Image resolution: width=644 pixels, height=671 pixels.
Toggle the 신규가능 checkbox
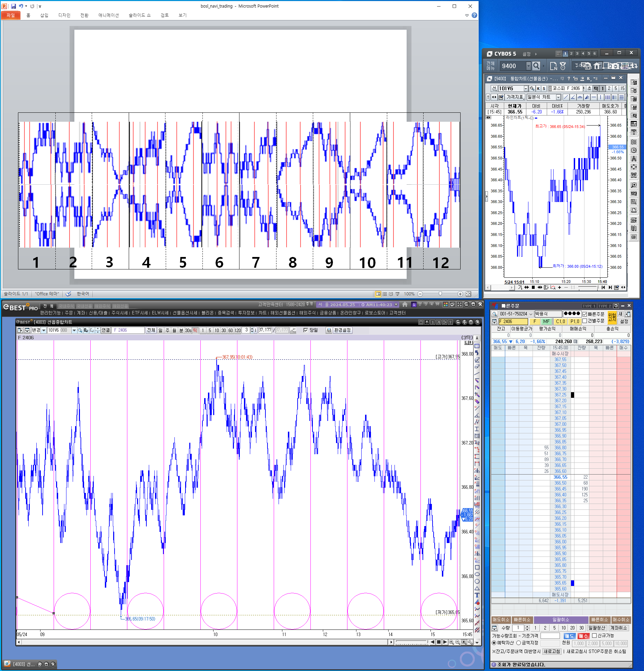595,636
